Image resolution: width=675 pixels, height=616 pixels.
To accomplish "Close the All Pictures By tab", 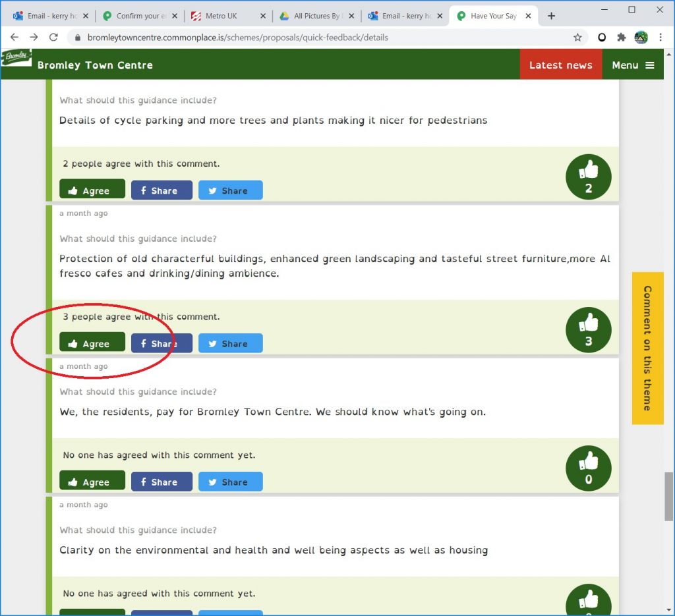I will coord(352,16).
